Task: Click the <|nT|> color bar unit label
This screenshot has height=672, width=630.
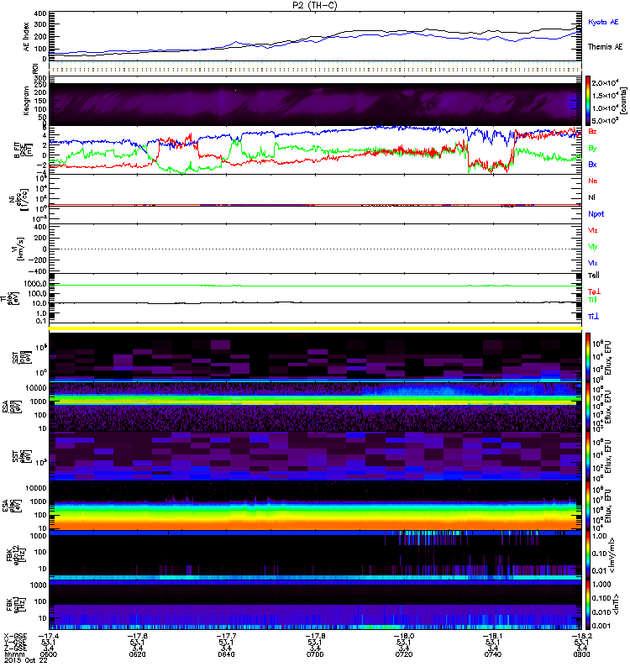Action: pos(617,605)
